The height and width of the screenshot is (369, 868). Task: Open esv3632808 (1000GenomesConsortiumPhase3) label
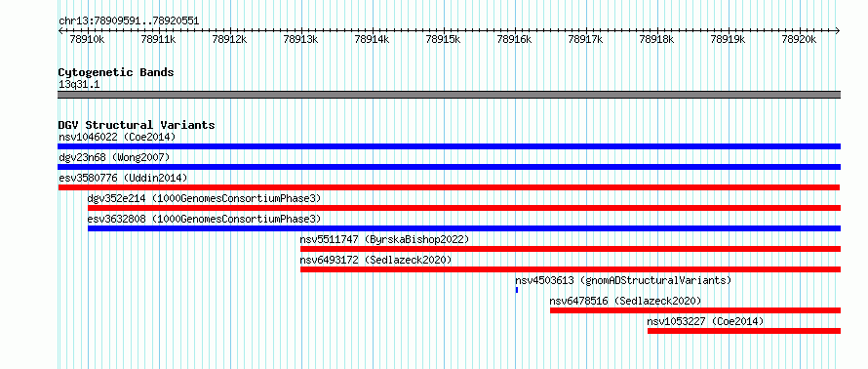(204, 219)
